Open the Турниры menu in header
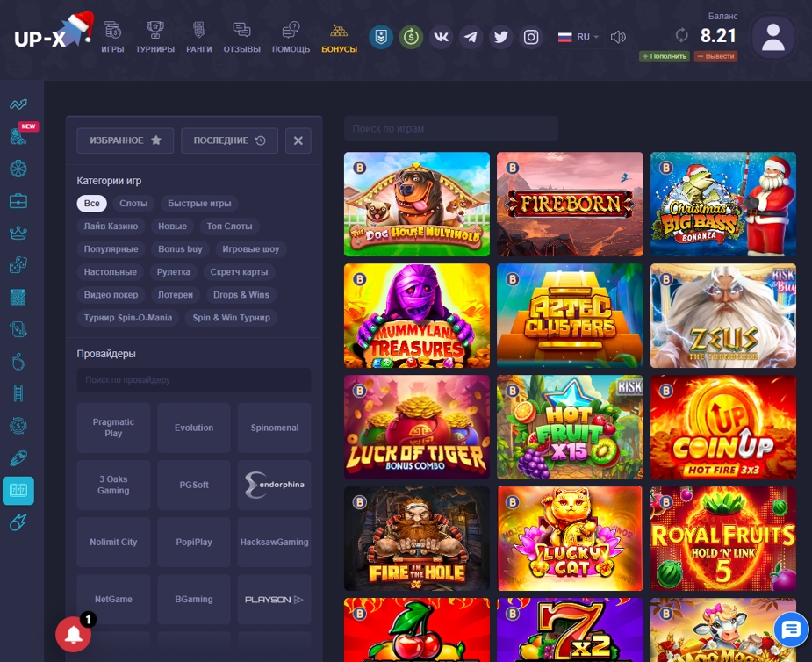 [154, 37]
